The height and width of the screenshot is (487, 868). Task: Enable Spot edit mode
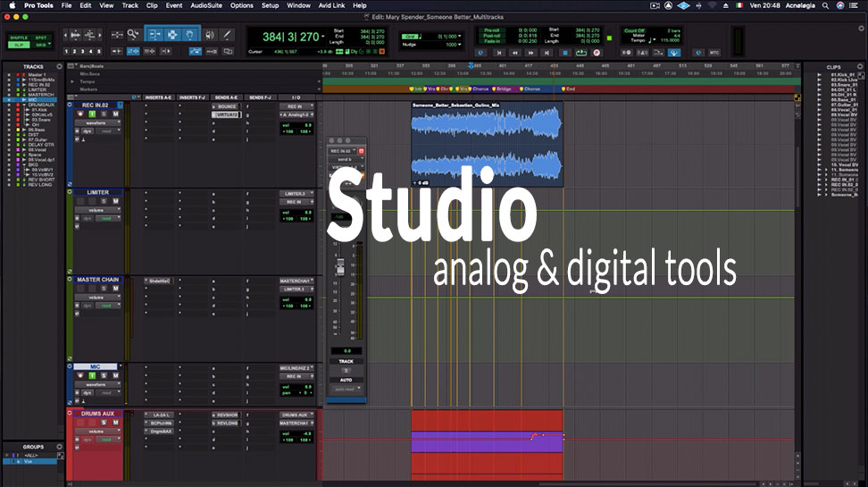point(41,38)
